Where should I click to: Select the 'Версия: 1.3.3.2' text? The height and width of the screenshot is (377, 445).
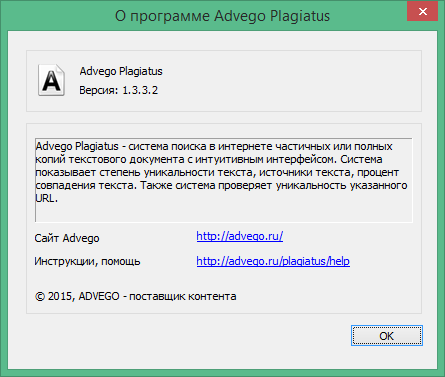pyautogui.click(x=118, y=90)
